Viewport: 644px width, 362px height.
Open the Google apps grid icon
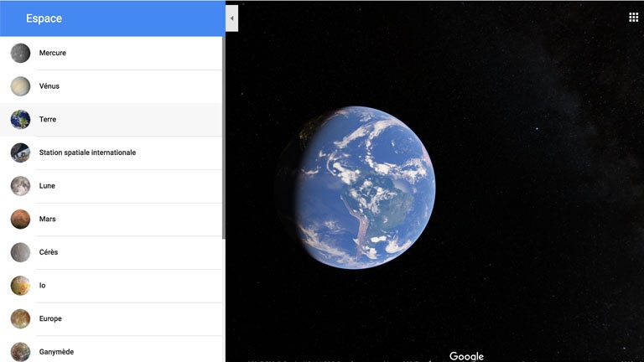(x=633, y=18)
